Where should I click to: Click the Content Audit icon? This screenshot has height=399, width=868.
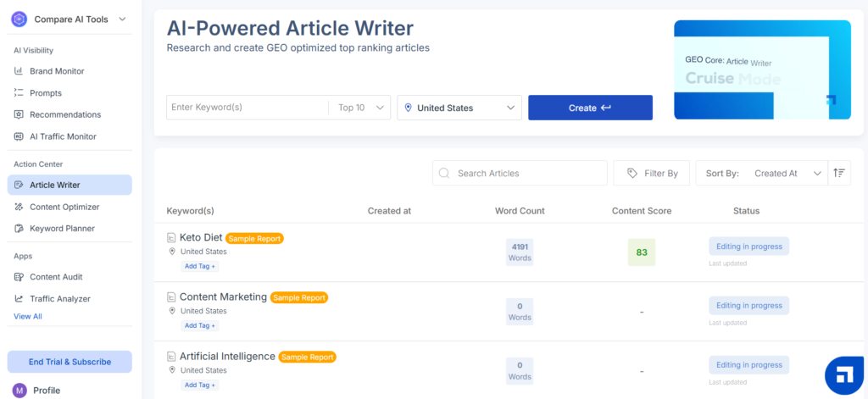tap(19, 277)
